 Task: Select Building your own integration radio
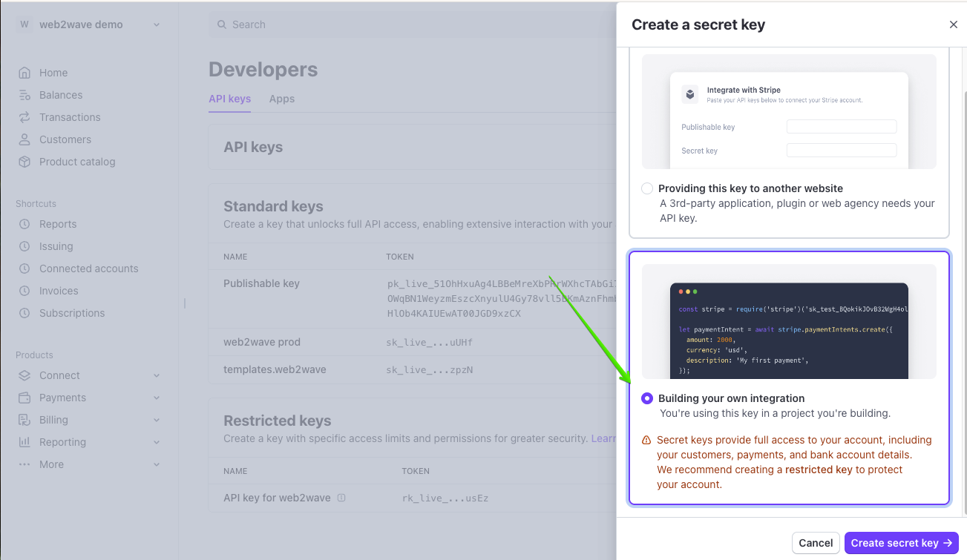point(647,398)
